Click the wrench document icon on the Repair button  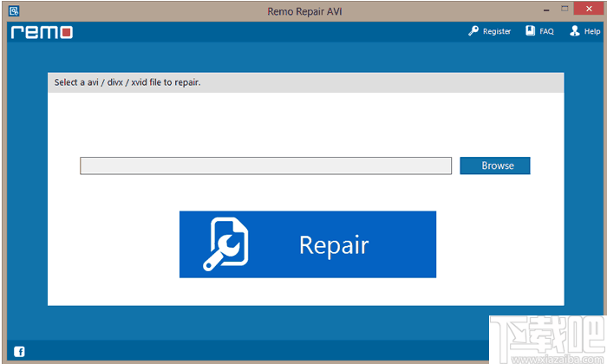point(225,244)
